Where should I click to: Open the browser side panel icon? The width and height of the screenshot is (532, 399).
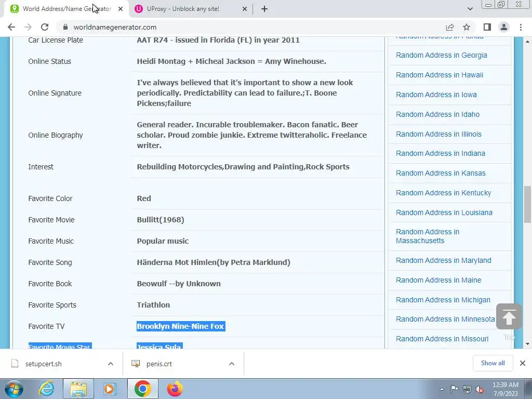487,27
